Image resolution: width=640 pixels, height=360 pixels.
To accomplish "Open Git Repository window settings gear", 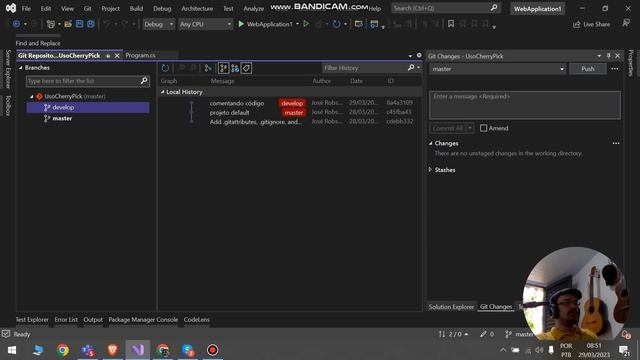I will point(419,55).
